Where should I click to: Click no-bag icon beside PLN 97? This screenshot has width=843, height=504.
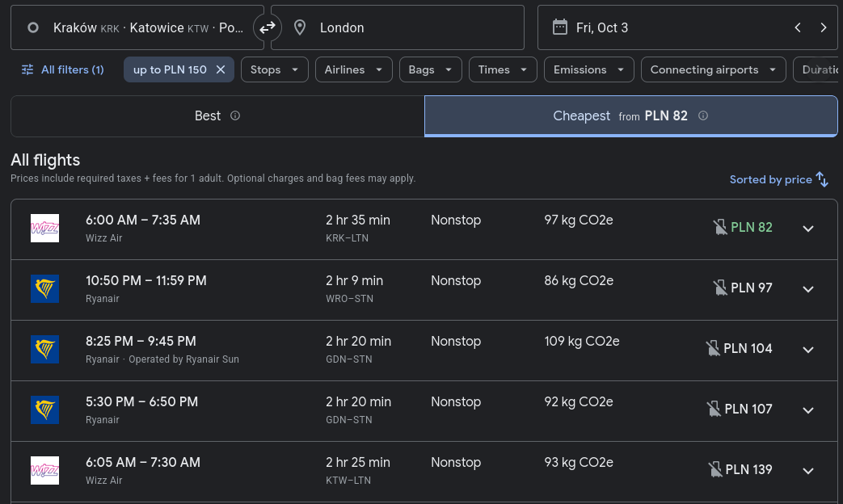tap(720, 288)
